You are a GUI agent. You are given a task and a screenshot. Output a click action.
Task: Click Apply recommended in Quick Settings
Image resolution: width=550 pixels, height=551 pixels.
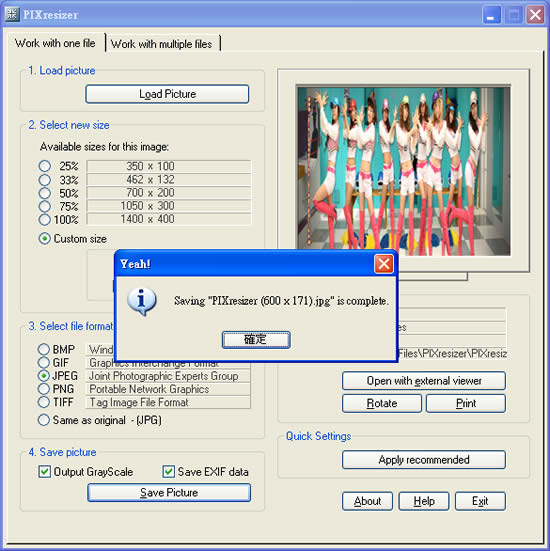pos(424,460)
